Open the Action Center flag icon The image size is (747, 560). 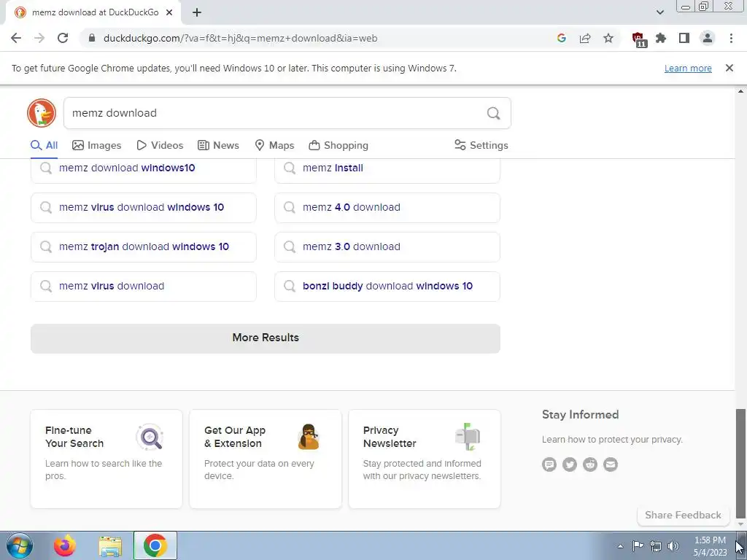[x=638, y=545]
